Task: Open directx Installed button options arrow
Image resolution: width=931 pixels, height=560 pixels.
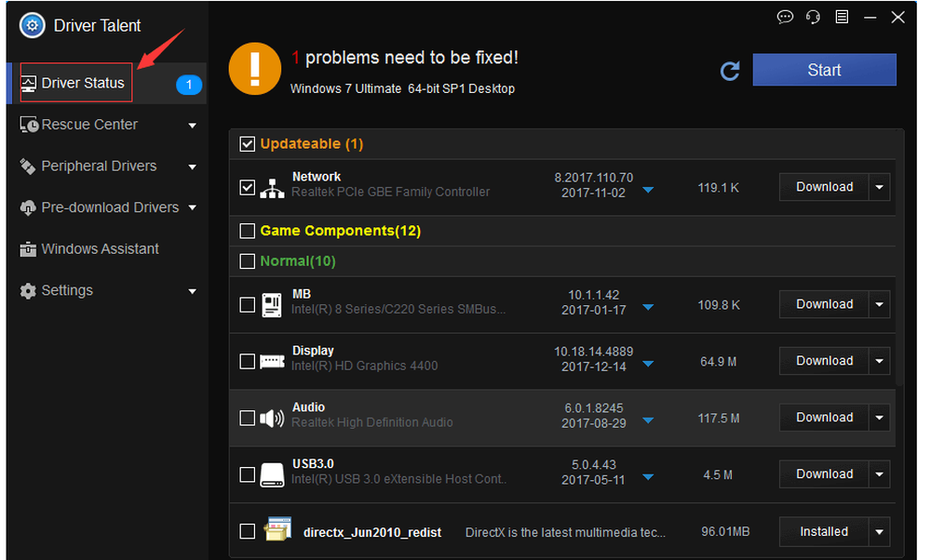Action: tap(880, 532)
